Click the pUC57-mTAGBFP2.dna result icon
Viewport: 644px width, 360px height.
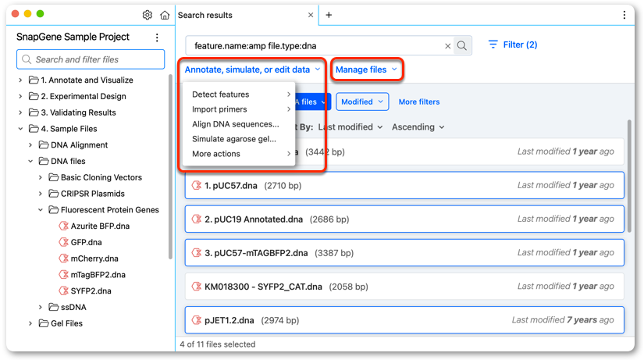(x=197, y=253)
